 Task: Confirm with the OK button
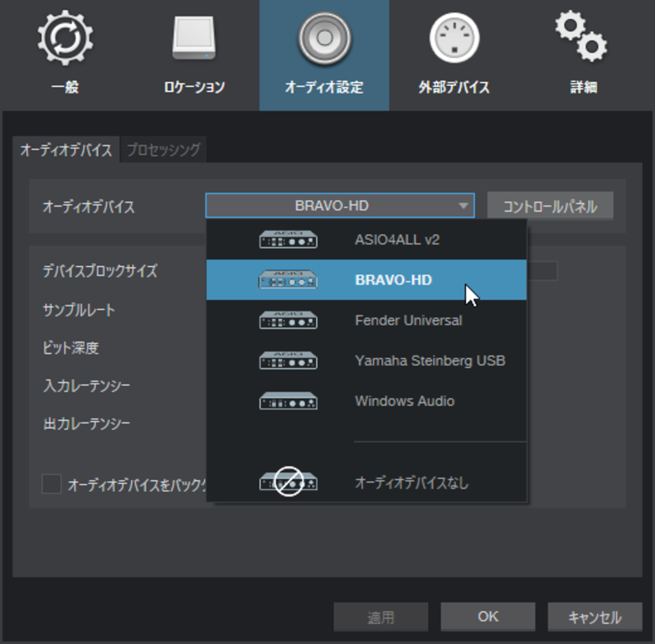pyautogui.click(x=488, y=617)
